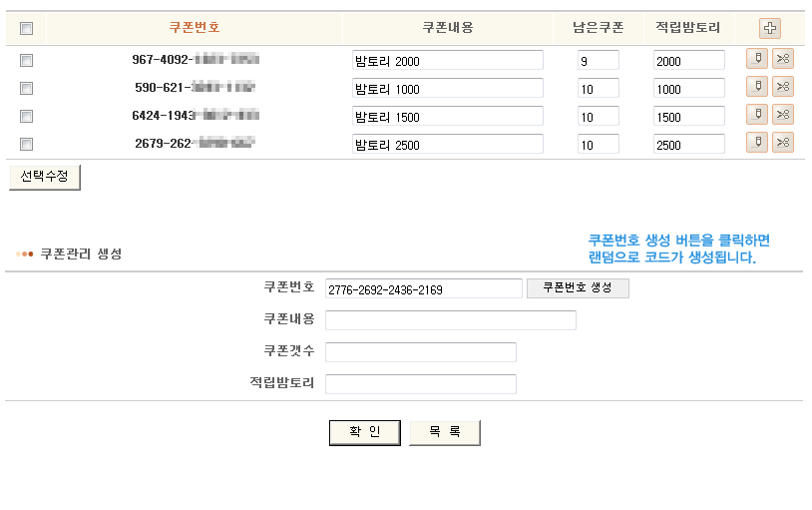Delete coupon 590-621 using scissors icon
Screen dimensions: 812x510
[x=783, y=88]
